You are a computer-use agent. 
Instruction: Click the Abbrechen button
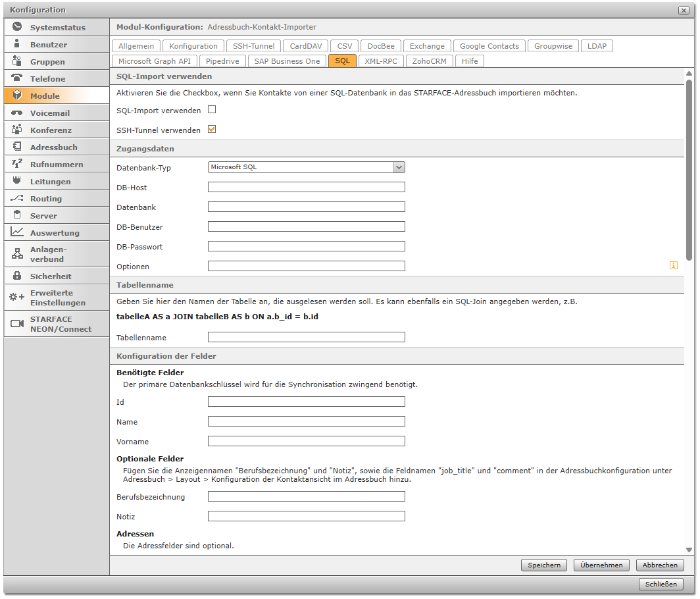[x=660, y=565]
